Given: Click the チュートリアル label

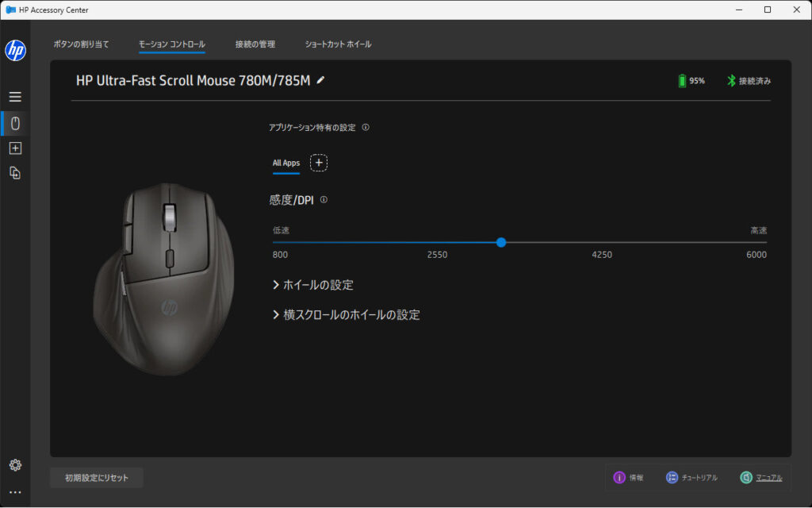Looking at the screenshot, I should (x=699, y=478).
